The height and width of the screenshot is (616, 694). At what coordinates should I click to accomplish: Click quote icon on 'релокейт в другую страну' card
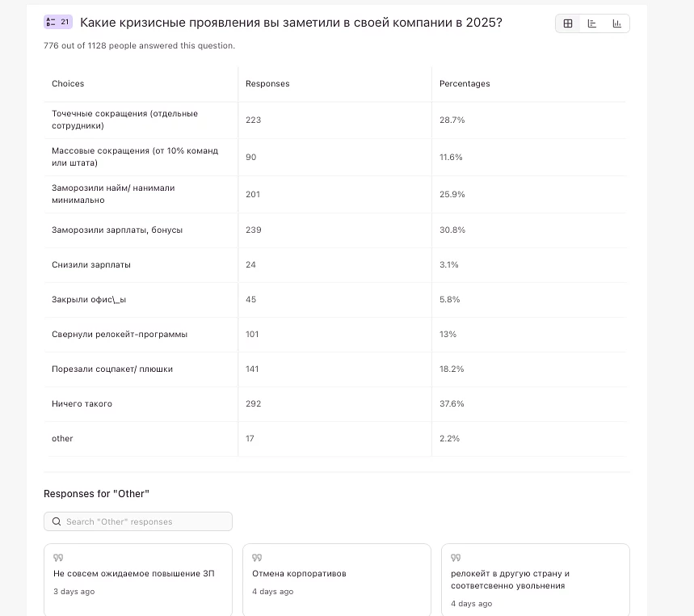tap(456, 558)
